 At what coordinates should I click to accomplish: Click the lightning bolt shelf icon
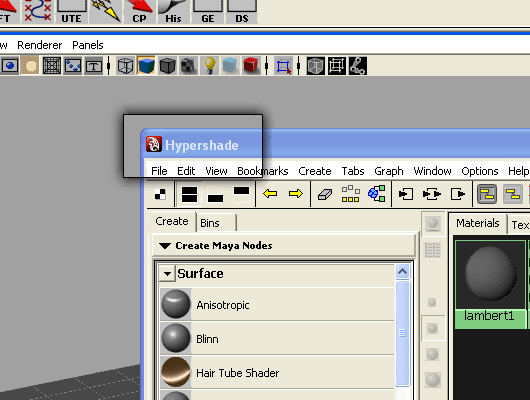click(105, 11)
